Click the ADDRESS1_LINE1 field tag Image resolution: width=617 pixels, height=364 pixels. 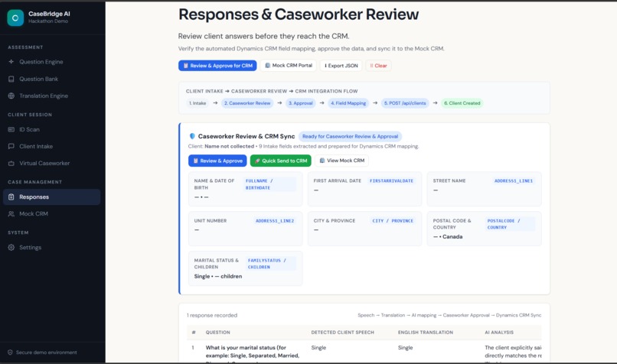(x=514, y=180)
